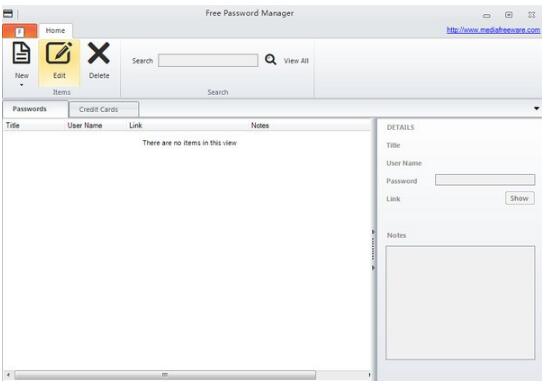Click the horizontal scrollbar thumb
Image resolution: width=546 pixels, height=386 pixels.
pyautogui.click(x=165, y=375)
